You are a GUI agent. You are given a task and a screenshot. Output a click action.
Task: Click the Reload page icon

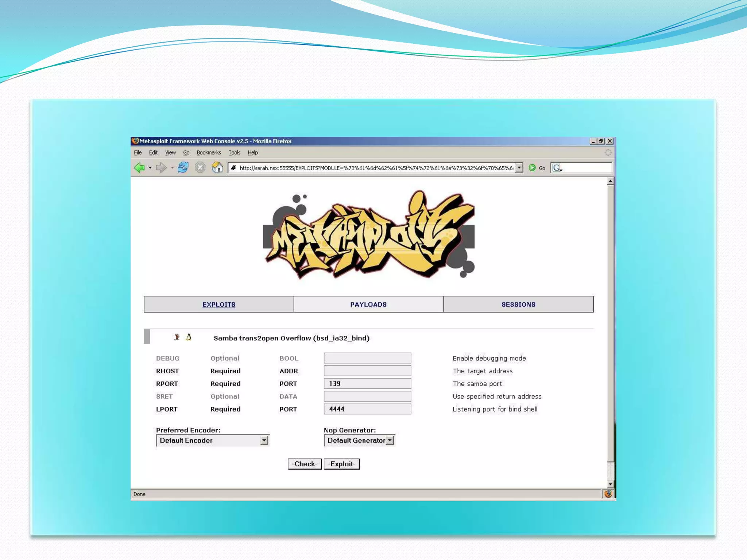[183, 167]
